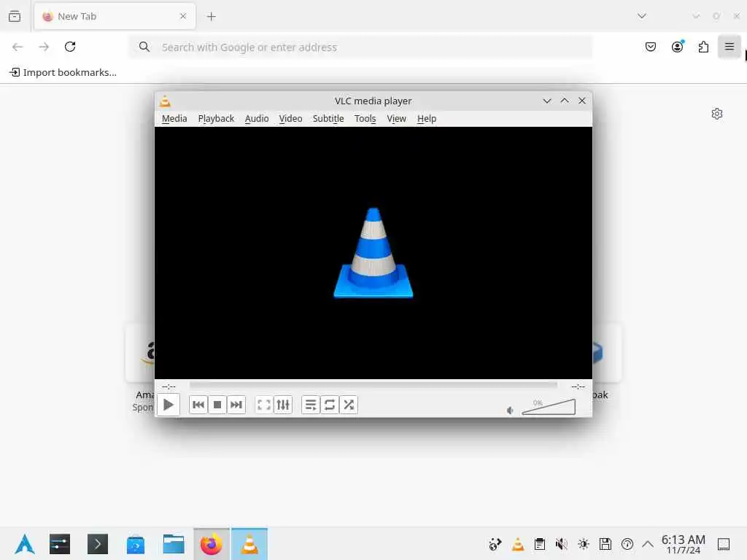Open the removable disks tray icon

(605, 544)
